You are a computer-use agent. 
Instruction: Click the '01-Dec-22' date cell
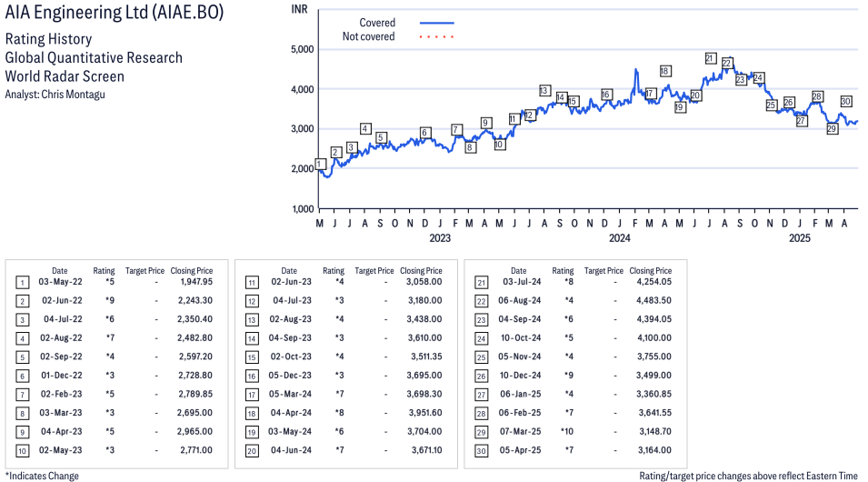click(62, 375)
